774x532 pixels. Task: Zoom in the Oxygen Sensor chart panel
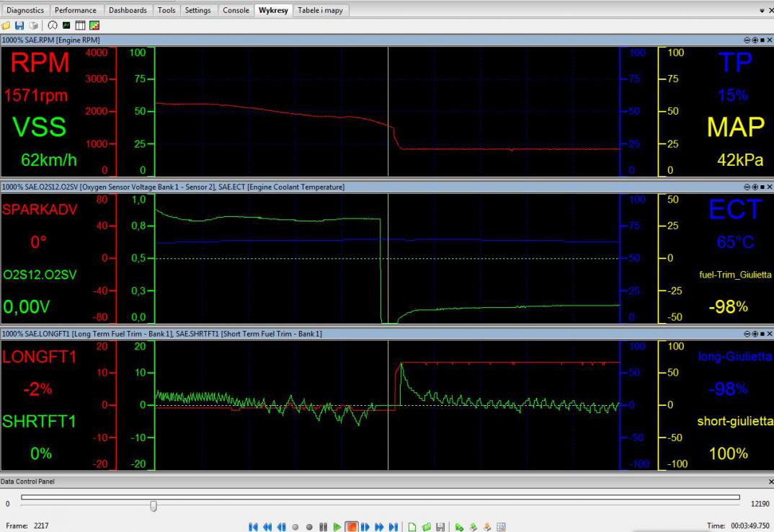755,187
